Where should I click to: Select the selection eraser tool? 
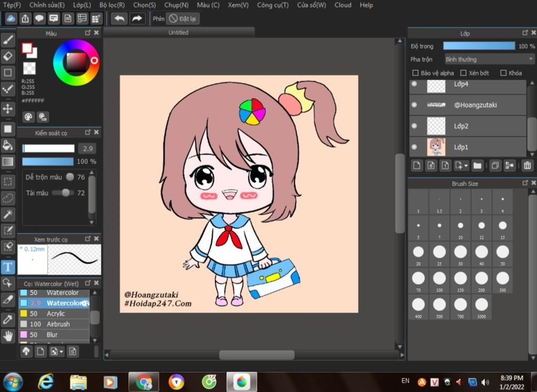8,246
